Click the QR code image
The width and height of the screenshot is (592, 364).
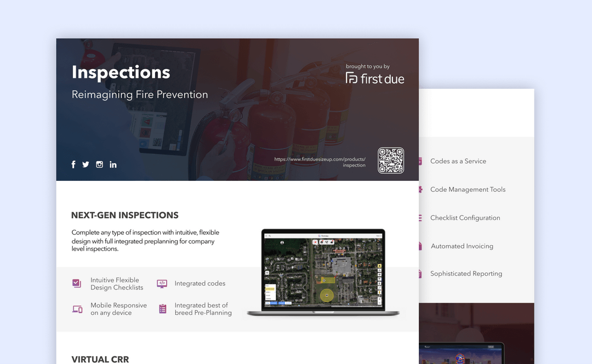(391, 161)
